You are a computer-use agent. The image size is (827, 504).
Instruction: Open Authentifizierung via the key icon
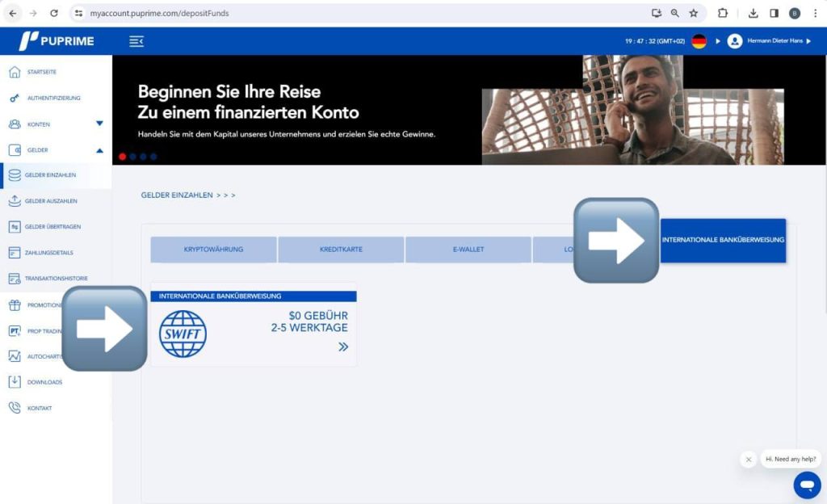pyautogui.click(x=15, y=99)
